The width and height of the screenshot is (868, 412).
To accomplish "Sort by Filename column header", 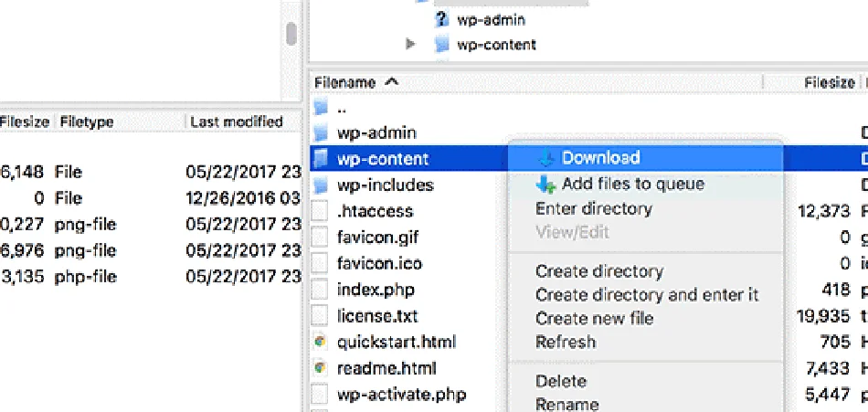I will tap(357, 82).
